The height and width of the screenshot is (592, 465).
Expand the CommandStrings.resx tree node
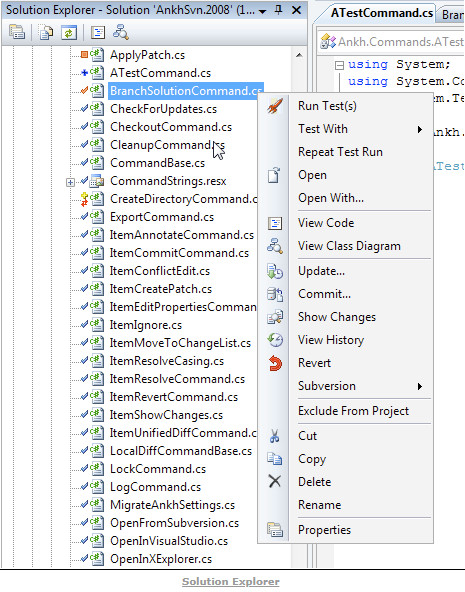70,183
